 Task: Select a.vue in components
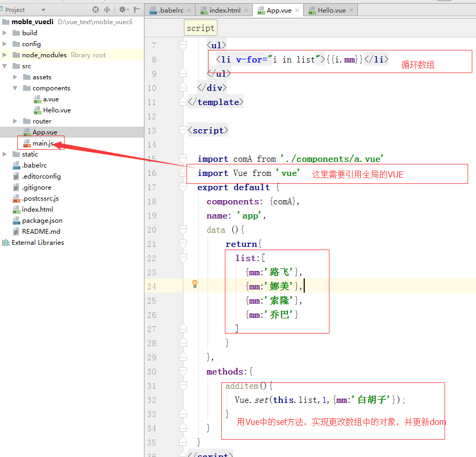[x=50, y=99]
